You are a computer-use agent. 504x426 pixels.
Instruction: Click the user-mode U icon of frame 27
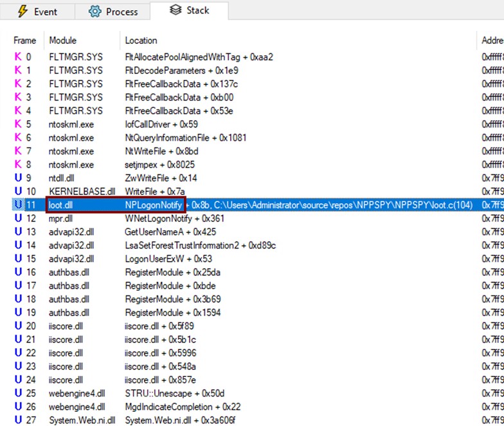(18, 420)
